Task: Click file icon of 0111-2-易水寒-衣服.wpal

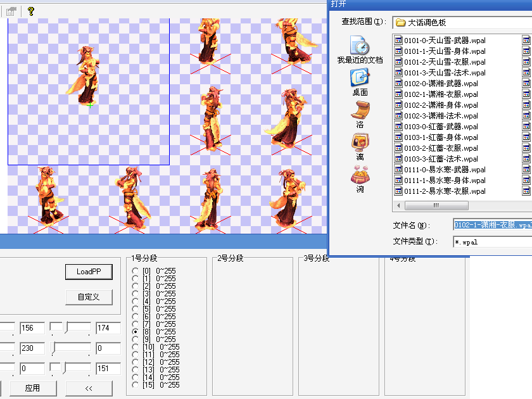Action: tap(398, 191)
